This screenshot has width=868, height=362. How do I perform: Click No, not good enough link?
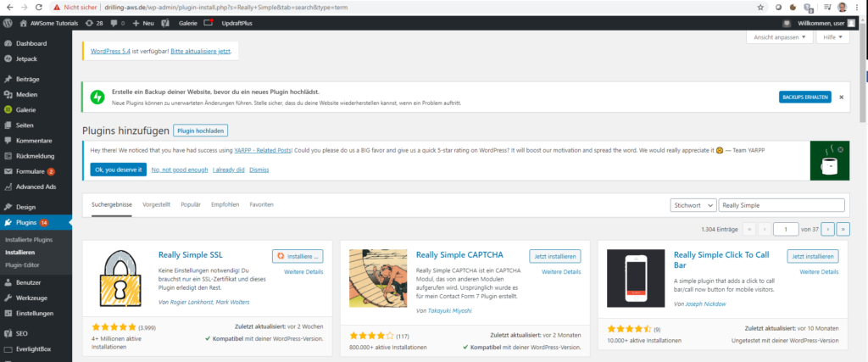180,170
